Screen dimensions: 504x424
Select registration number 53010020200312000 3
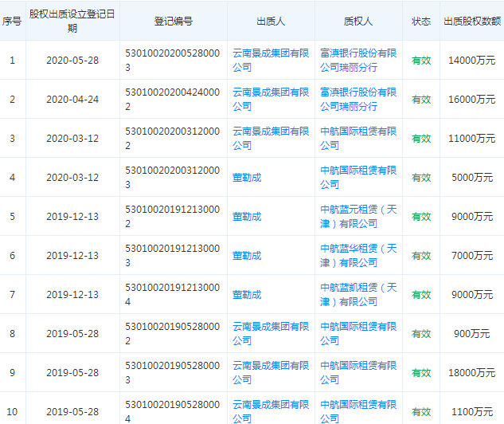pyautogui.click(x=172, y=177)
